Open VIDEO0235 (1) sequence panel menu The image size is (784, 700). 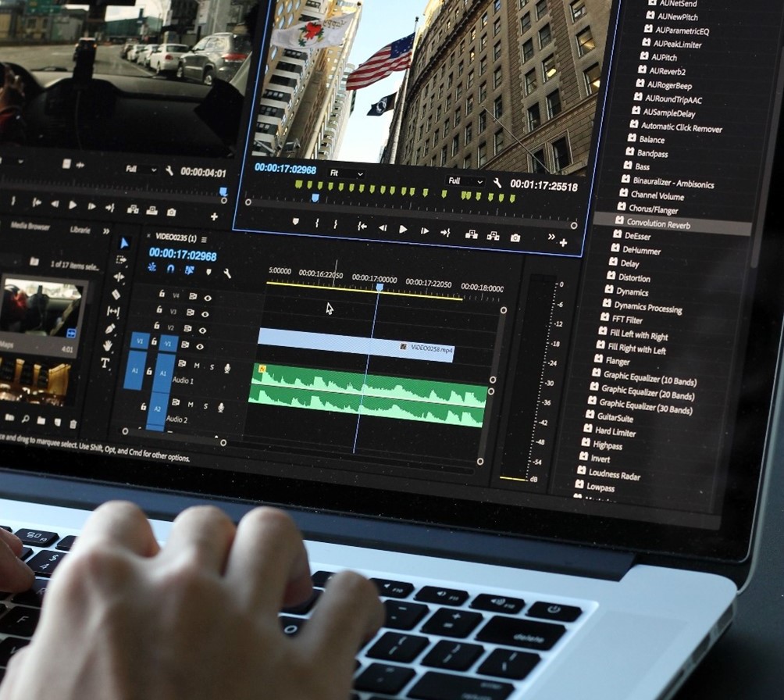204,239
